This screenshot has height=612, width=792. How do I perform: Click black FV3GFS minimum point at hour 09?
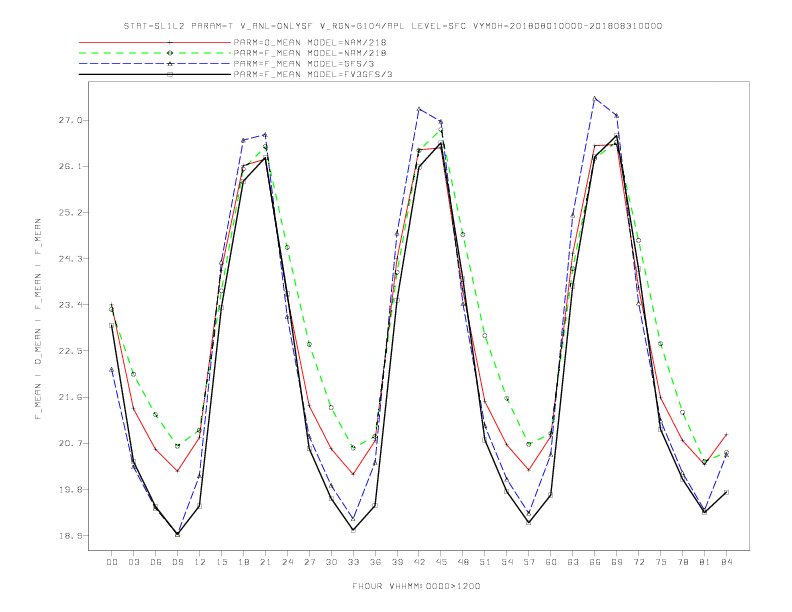click(177, 534)
